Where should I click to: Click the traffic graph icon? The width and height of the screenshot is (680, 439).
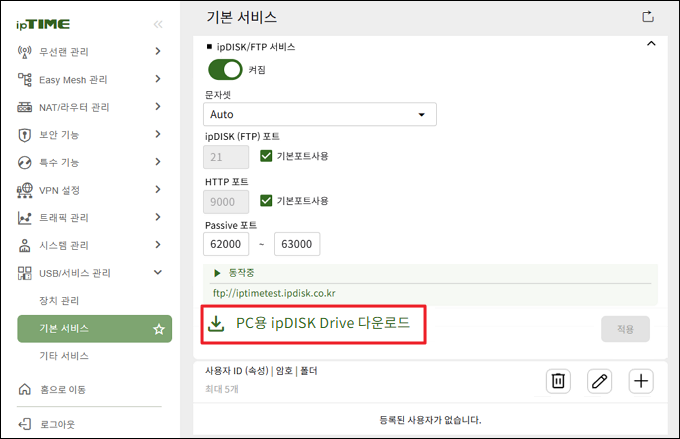24,218
